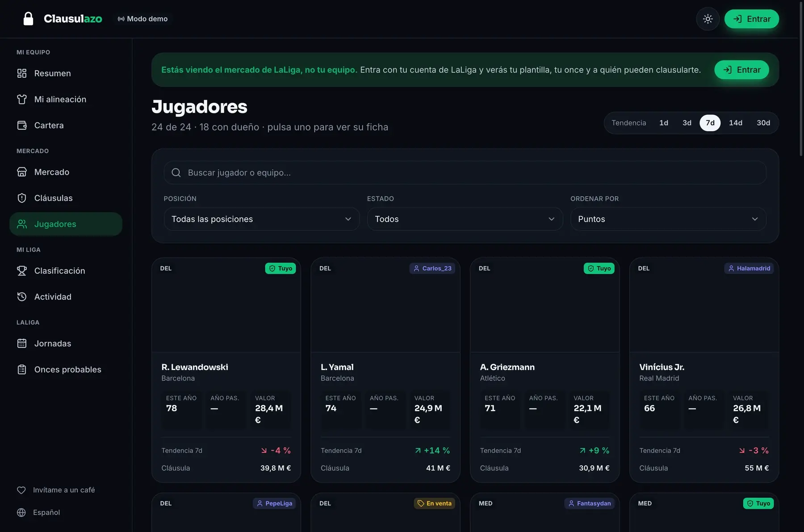Click the Clausulazo padlock logo icon
This screenshot has width=804, height=532.
pos(28,19)
